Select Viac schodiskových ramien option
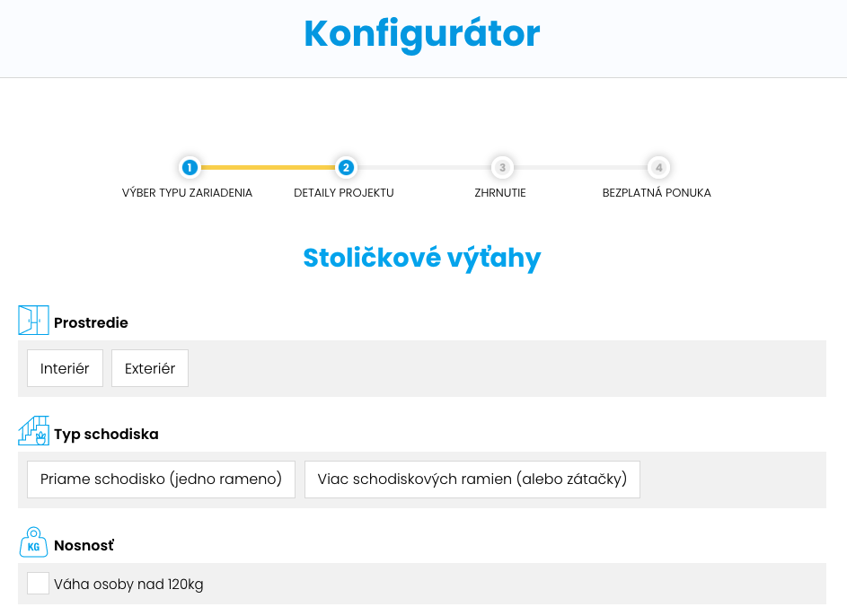 [472, 480]
